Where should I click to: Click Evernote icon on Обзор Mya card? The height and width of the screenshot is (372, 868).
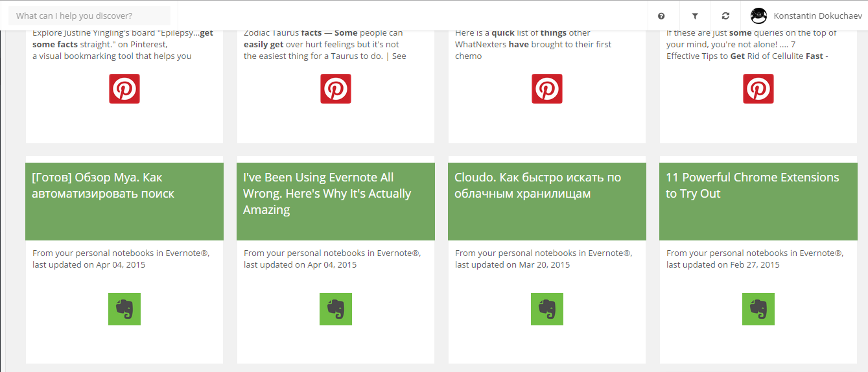click(x=124, y=309)
